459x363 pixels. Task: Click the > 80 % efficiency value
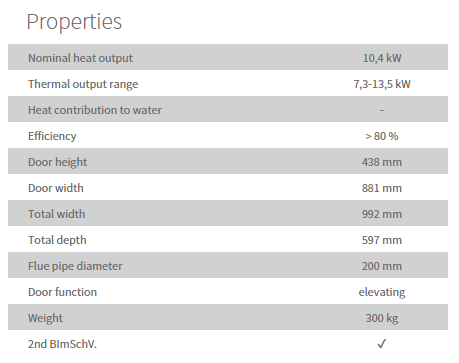tap(382, 136)
